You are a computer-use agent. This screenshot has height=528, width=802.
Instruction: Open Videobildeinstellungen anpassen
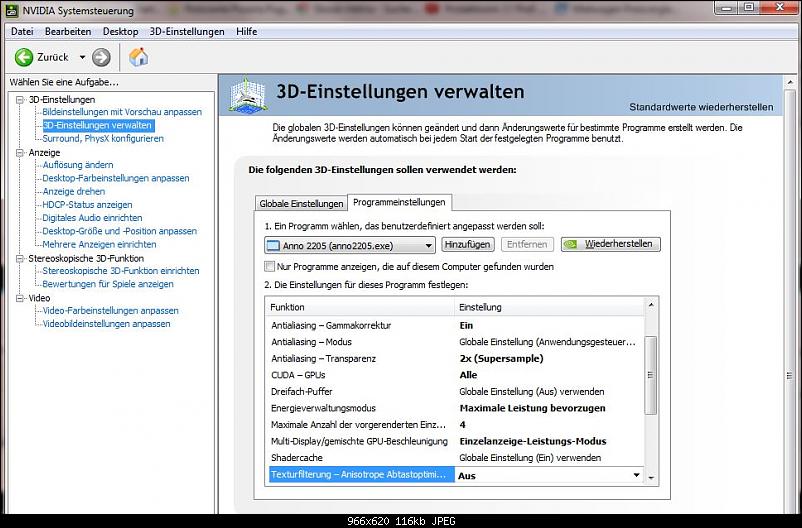[106, 324]
